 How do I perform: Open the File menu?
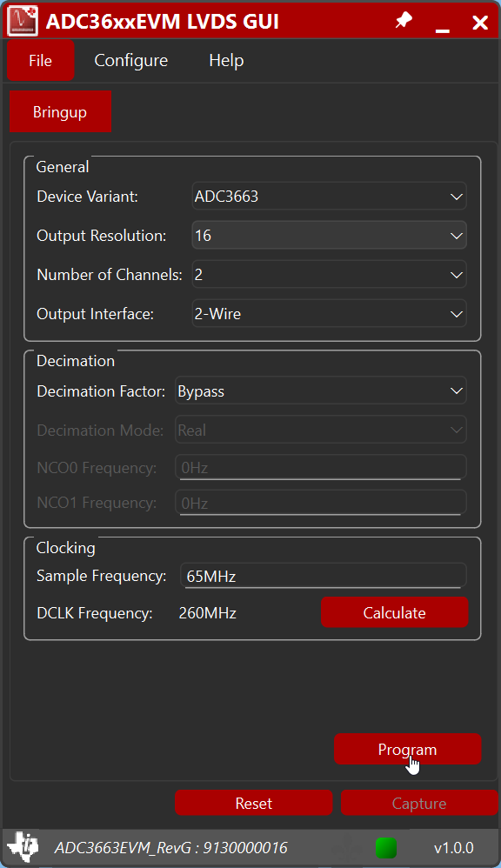pos(40,61)
